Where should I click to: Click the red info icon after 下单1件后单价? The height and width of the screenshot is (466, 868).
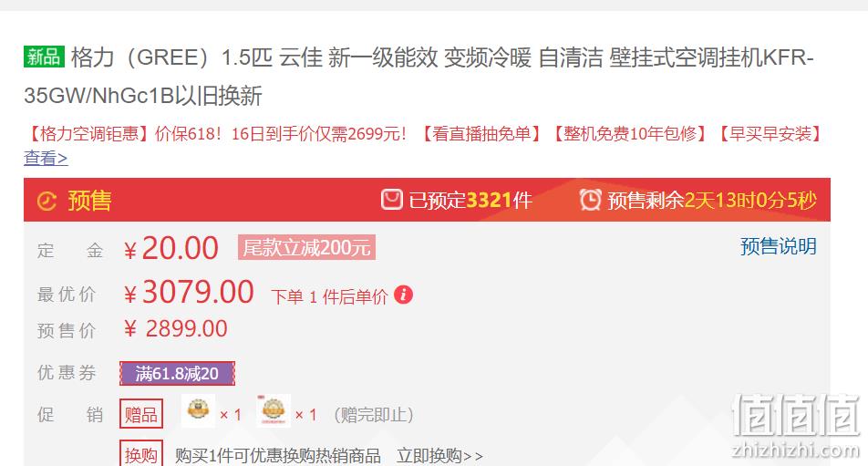(404, 295)
